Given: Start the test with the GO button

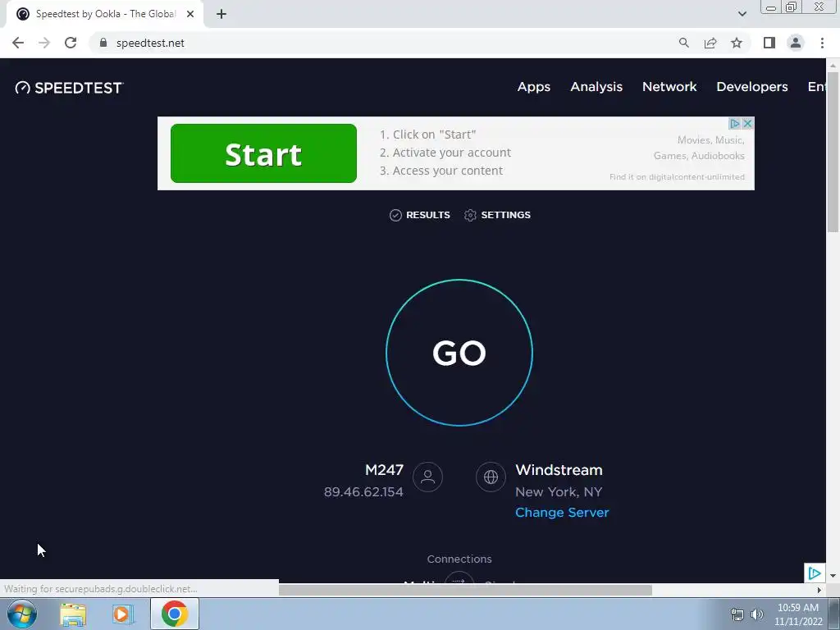Looking at the screenshot, I should 459,353.
